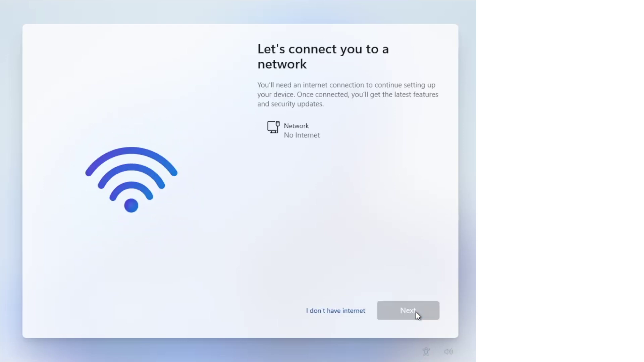Click the word "network" in the heading
This screenshot has width=644, height=362.
pyautogui.click(x=282, y=64)
